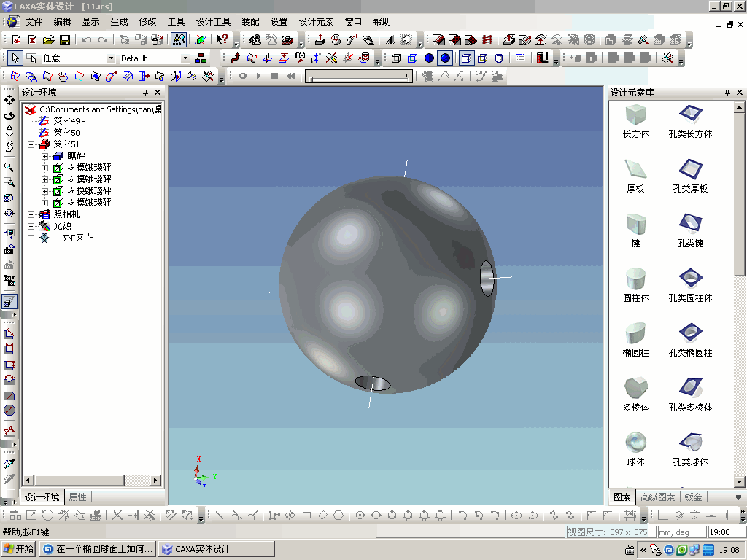747x560 pixels.
Task: Play the animation
Action: tap(259, 76)
